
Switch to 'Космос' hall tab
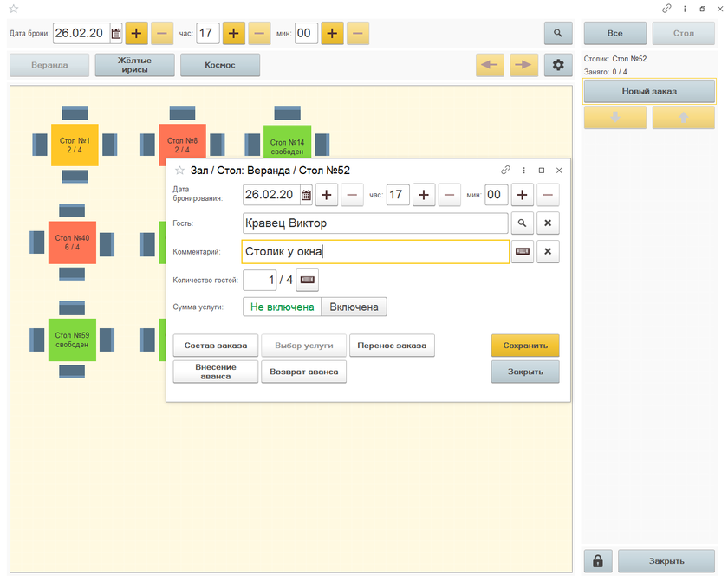220,66
